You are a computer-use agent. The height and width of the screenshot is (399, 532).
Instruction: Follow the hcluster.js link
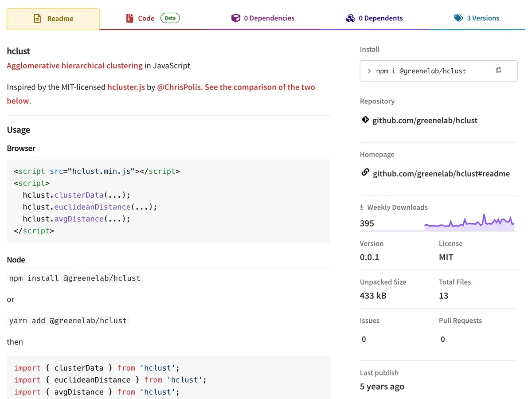click(x=126, y=87)
